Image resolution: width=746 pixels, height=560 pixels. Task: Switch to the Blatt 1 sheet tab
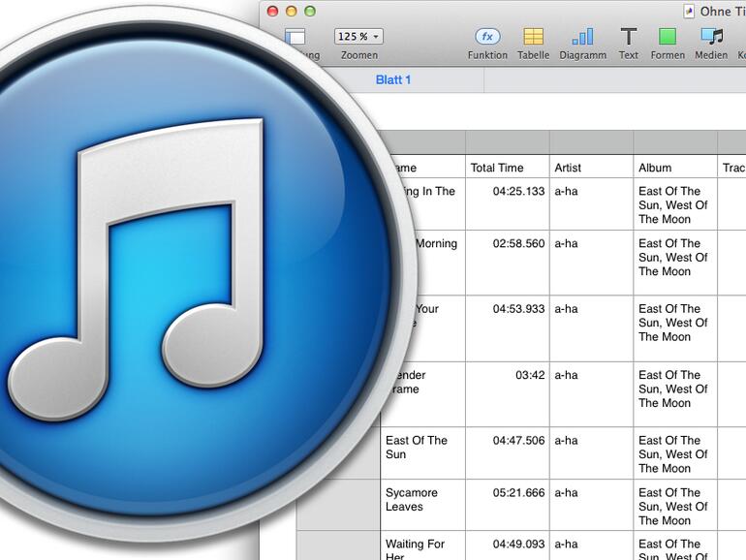click(393, 80)
